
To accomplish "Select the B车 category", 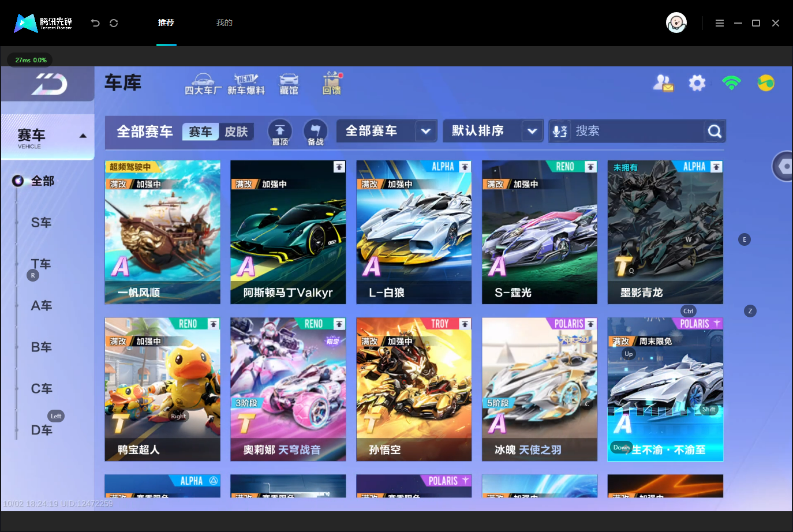I will point(42,347).
